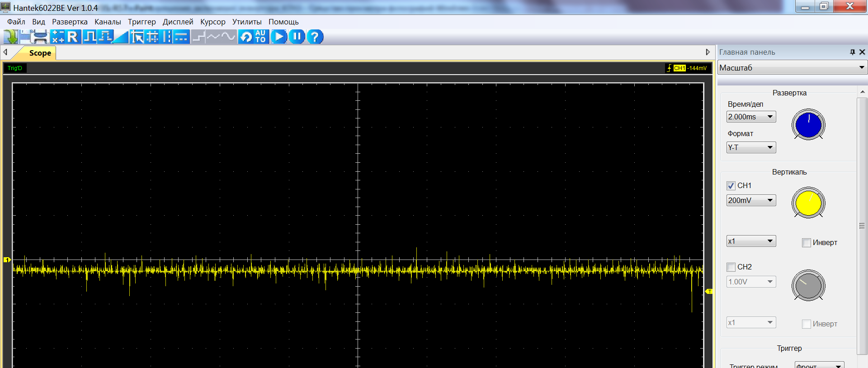Screen dimensions: 868x368
Task: Click the yellow CH1 voltage knob
Action: click(808, 203)
